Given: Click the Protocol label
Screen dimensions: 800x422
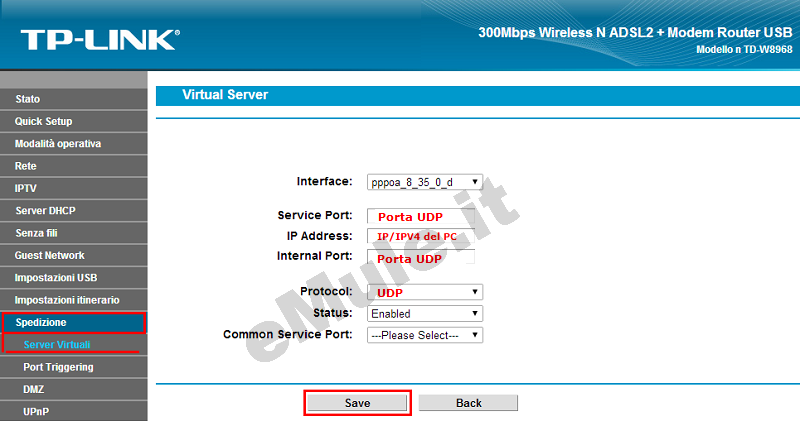Looking at the screenshot, I should (x=326, y=291).
